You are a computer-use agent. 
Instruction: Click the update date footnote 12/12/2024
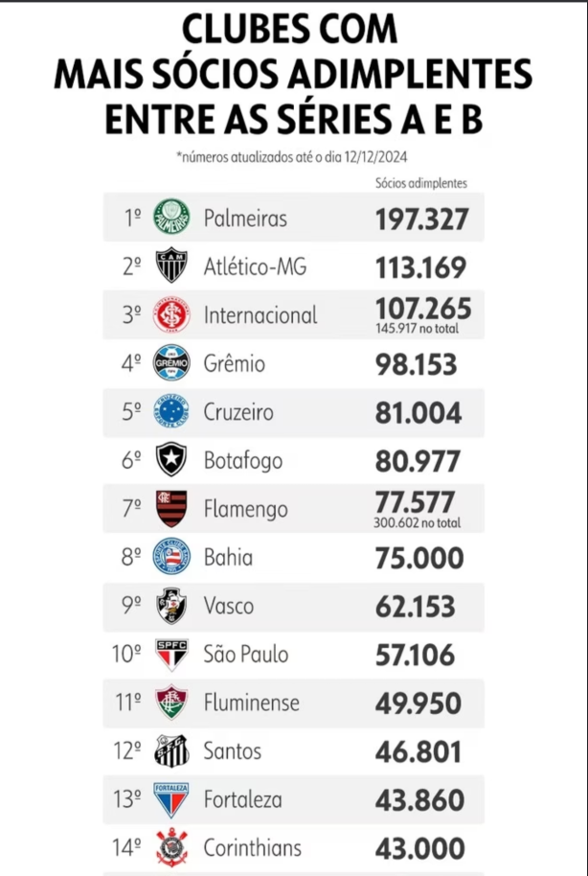pyautogui.click(x=291, y=157)
